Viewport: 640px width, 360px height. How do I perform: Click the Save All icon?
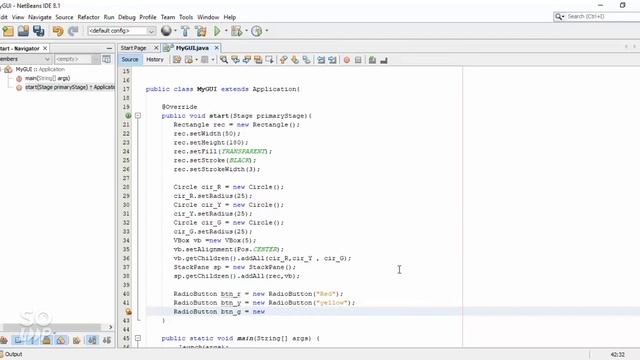[39, 31]
